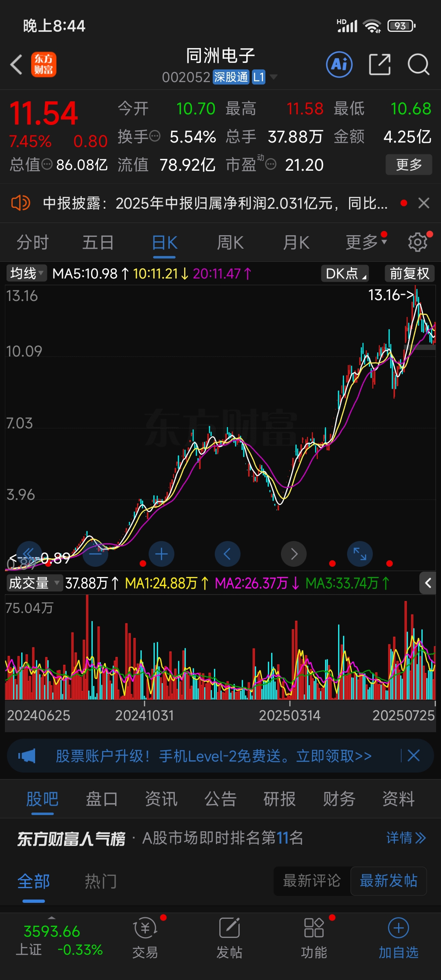Zoom in chart with plus button
This screenshot has height=980, width=441.
161,554
